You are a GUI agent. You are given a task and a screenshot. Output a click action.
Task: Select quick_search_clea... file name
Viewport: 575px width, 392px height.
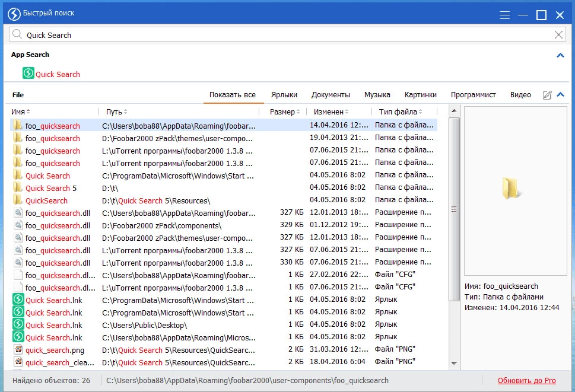click(60, 363)
